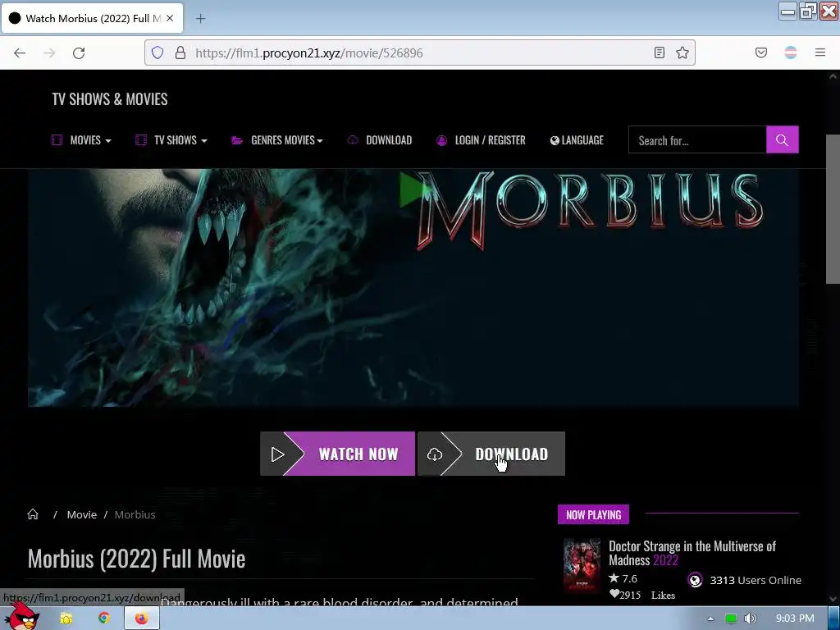Open the file explorer taskbar icon
This screenshot has height=630, width=840.
(66, 619)
